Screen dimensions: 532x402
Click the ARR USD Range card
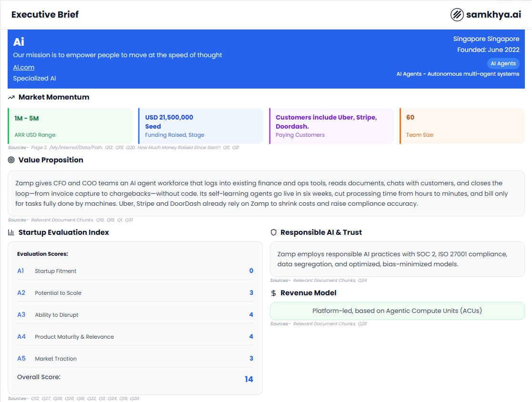(x=70, y=126)
